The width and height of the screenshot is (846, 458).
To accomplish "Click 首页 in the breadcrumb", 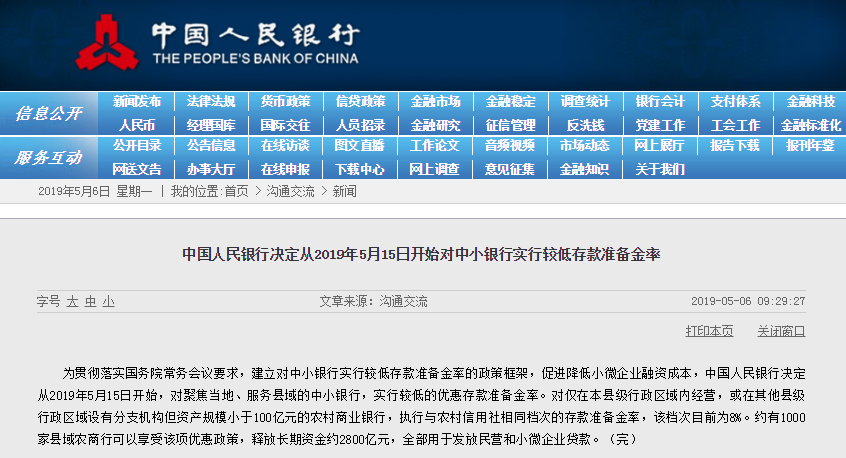I will pyautogui.click(x=236, y=191).
